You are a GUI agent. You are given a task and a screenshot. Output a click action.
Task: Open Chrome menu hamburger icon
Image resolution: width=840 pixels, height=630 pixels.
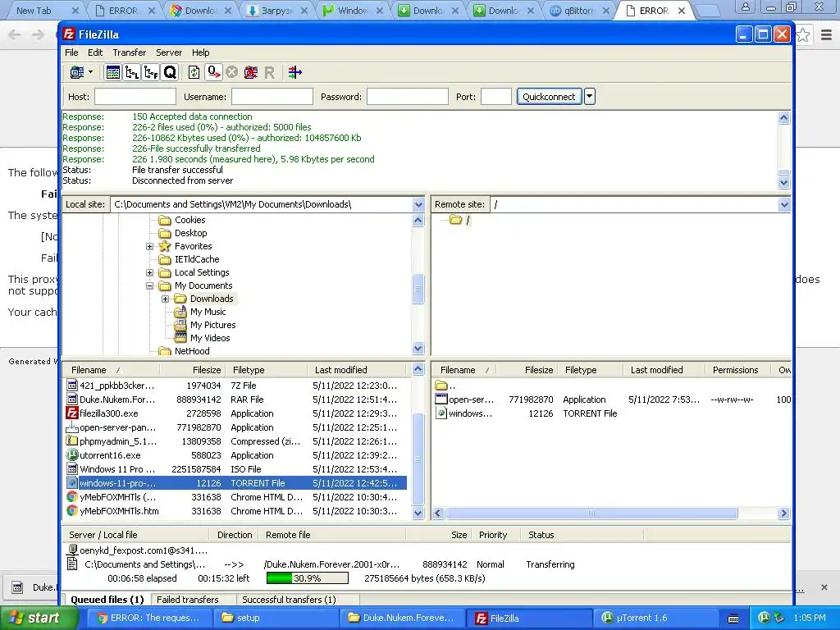click(826, 35)
